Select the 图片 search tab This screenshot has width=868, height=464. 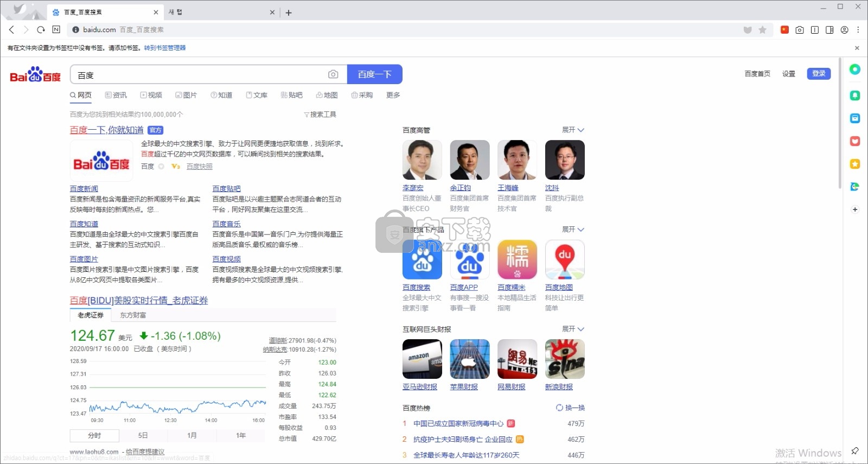186,95
